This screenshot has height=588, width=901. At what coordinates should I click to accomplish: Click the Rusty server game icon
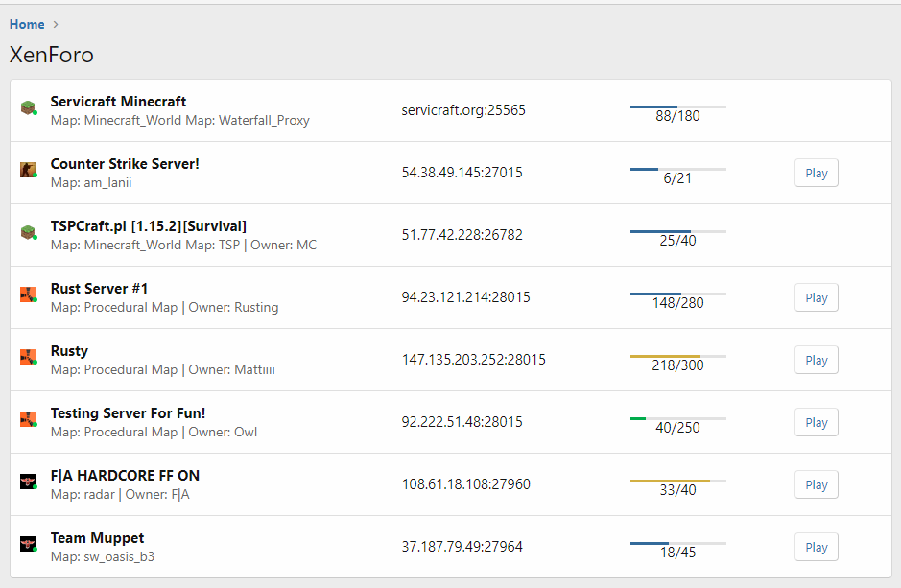[28, 358]
